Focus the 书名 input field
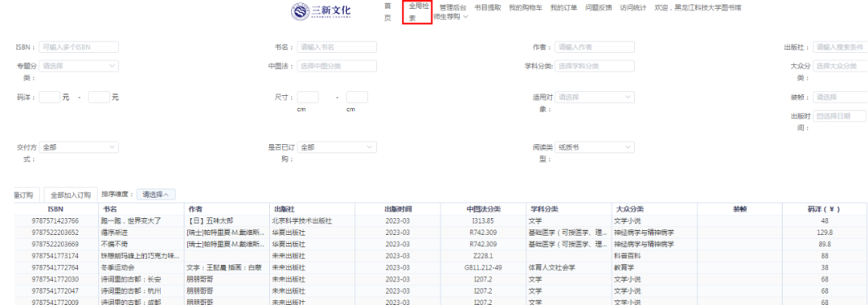This screenshot has width=868, height=305. 337,47
